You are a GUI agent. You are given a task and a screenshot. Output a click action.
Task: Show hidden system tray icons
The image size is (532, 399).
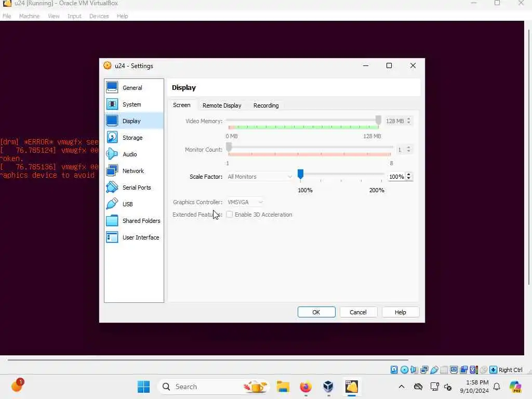coord(402,387)
